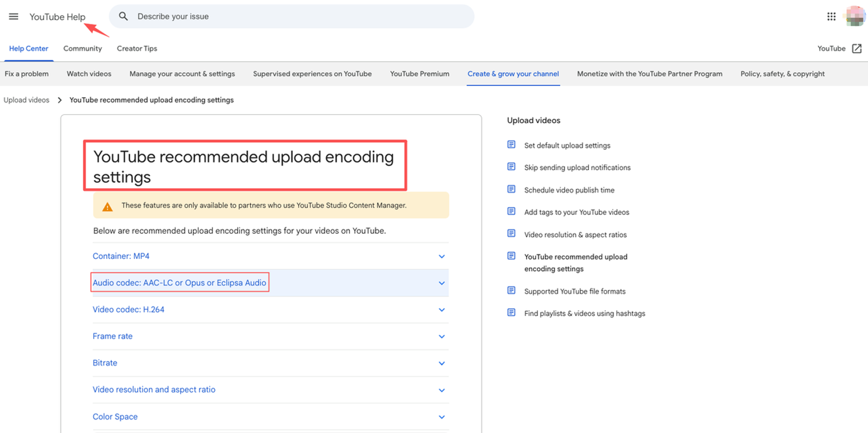
Task: Open Color Space section title
Action: [115, 417]
